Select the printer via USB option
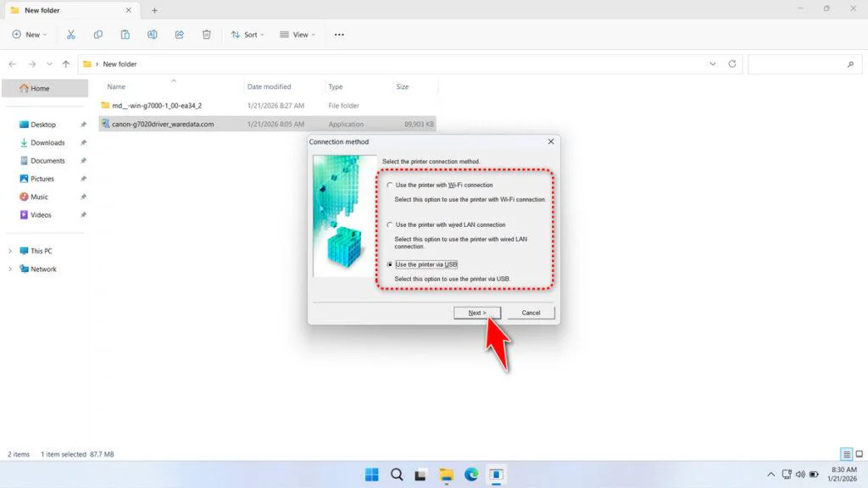The width and height of the screenshot is (868, 488). [x=388, y=263]
